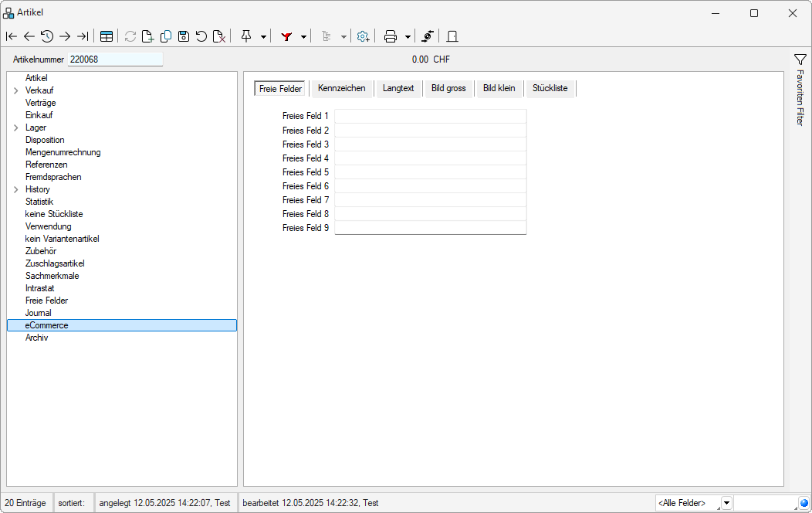This screenshot has width=812, height=513.
Task: Click the printer icon
Action: coord(391,36)
